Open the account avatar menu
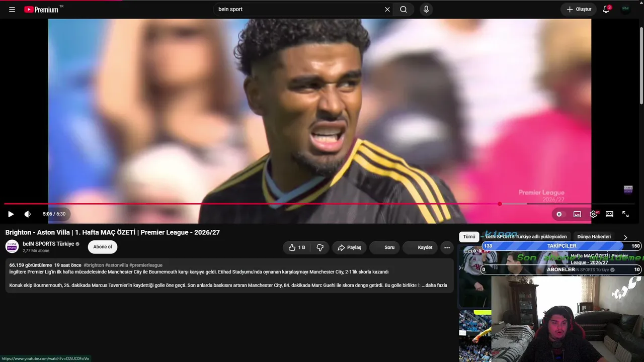Image resolution: width=644 pixels, height=362 pixels. (x=625, y=10)
